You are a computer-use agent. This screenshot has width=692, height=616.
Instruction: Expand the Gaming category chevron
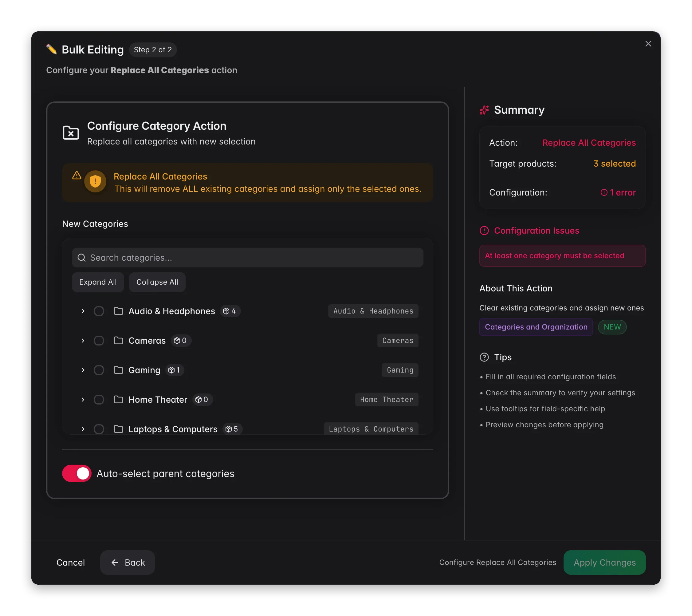83,370
